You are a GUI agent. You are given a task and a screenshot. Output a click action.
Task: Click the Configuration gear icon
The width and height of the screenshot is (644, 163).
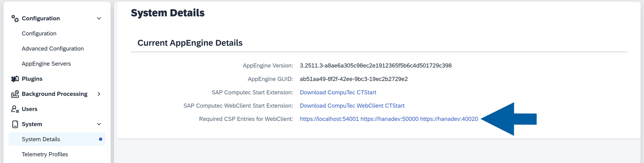15,18
